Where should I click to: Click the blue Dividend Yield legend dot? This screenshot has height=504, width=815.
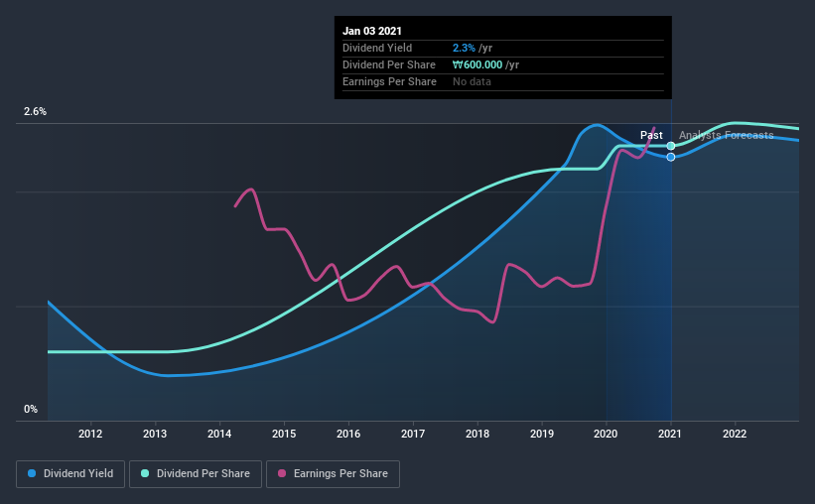click(x=32, y=473)
